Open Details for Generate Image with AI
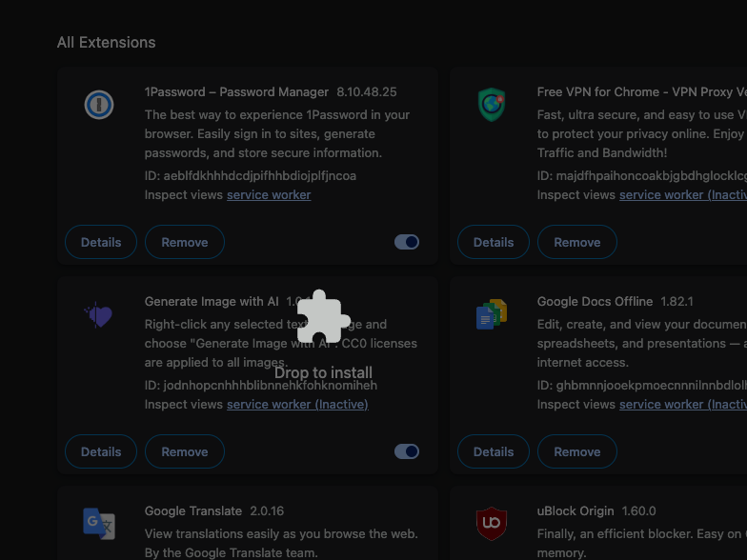 click(x=101, y=451)
